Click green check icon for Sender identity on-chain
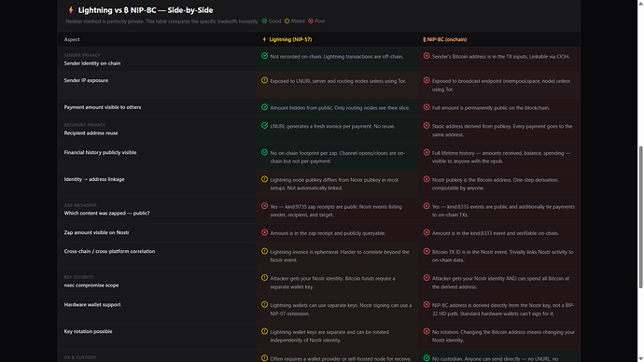644x362 pixels. (264, 56)
